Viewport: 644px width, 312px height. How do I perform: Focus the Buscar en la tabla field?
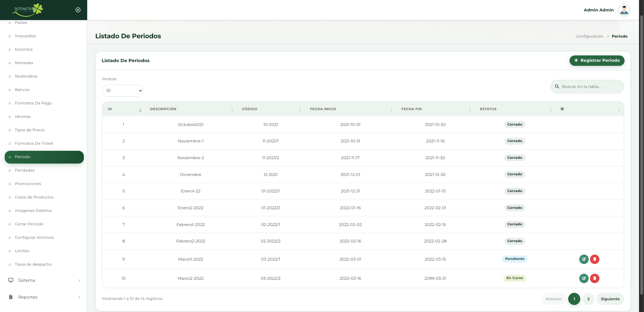(587, 87)
